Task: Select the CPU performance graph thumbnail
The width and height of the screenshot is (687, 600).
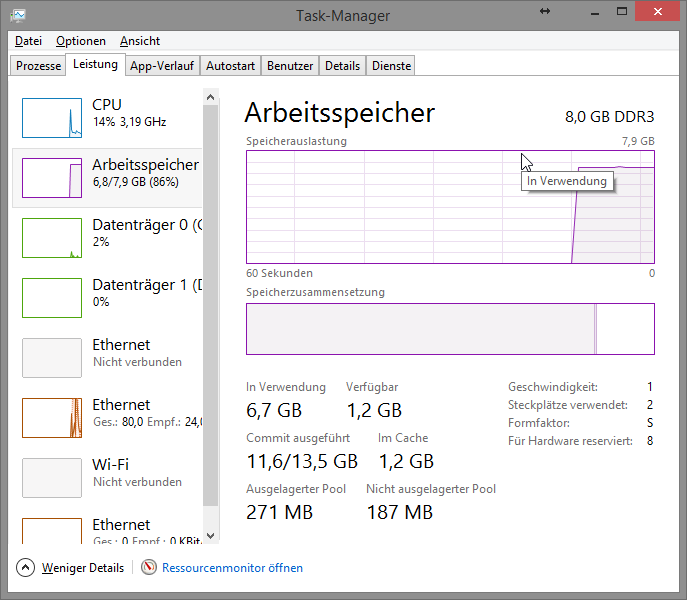Action: click(x=51, y=118)
